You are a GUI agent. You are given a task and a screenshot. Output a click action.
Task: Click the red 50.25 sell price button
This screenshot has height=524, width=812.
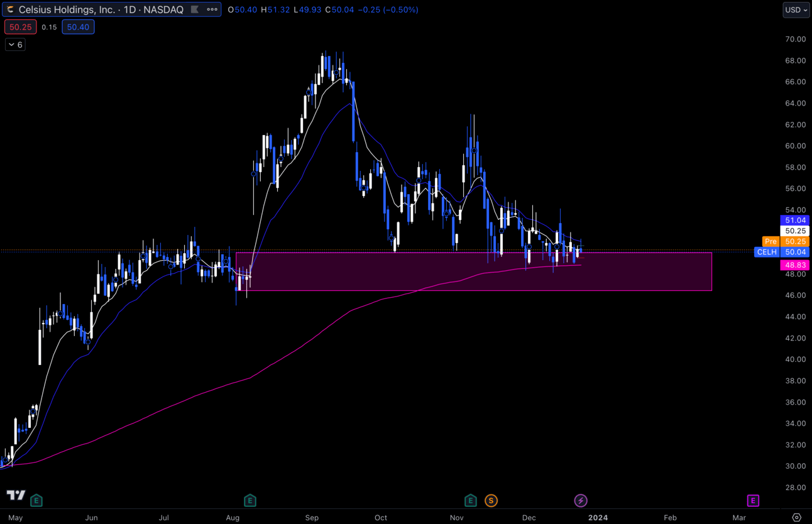coord(20,27)
